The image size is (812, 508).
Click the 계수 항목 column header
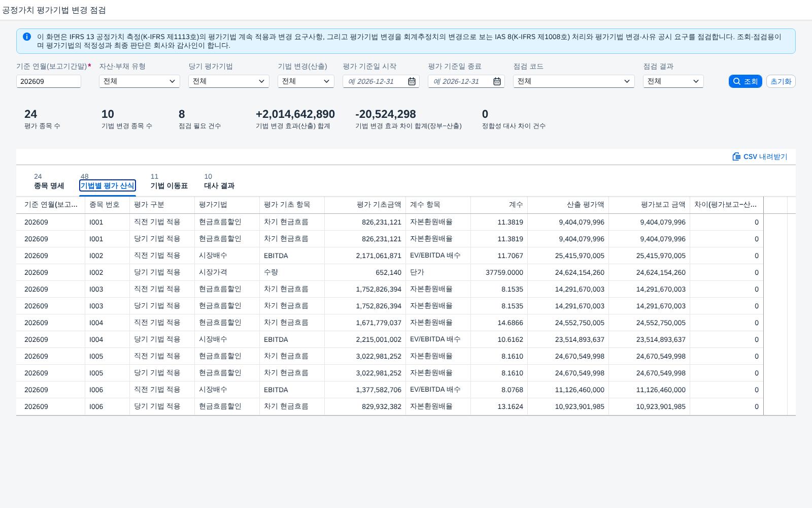click(438, 205)
